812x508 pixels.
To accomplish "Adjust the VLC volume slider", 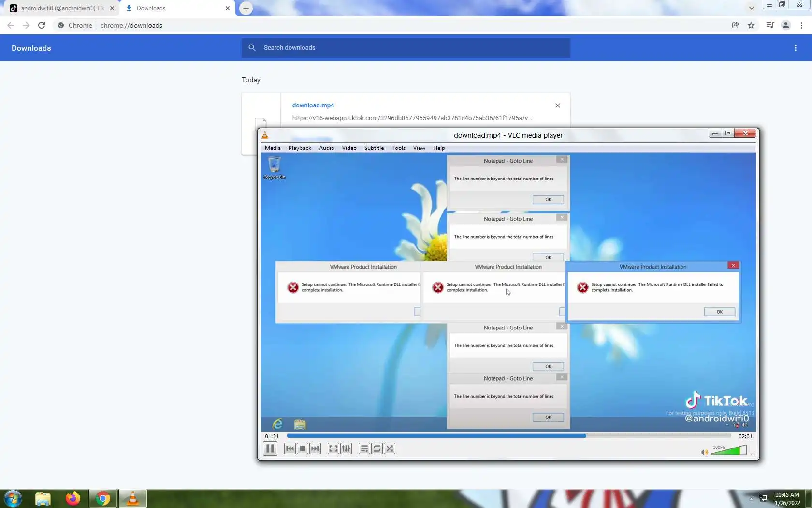I will coord(729,450).
